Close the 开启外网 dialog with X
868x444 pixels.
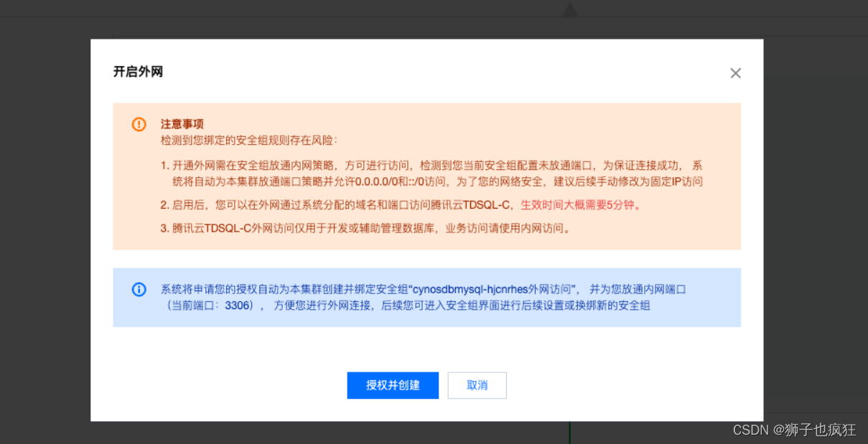point(735,73)
